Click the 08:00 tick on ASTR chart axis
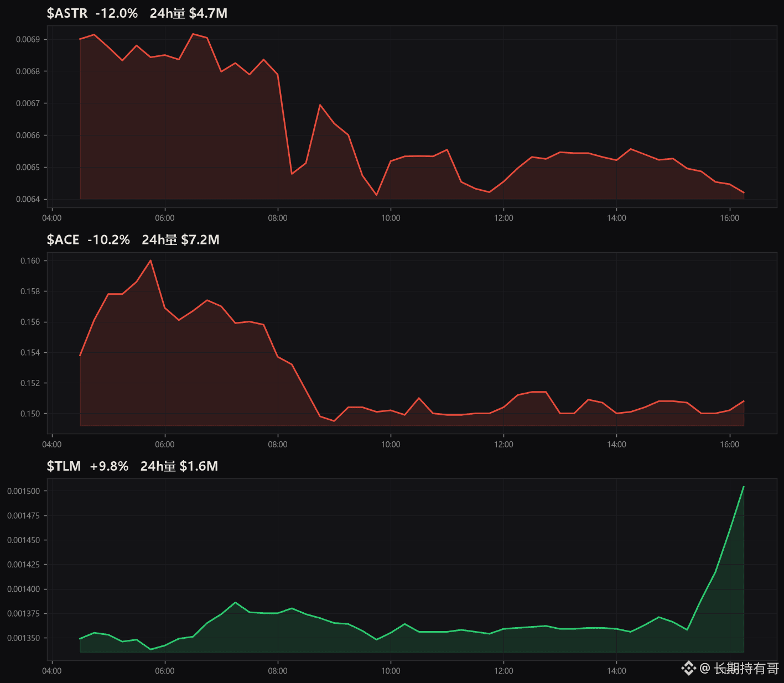Screen dimensions: 784x683 pos(278,218)
